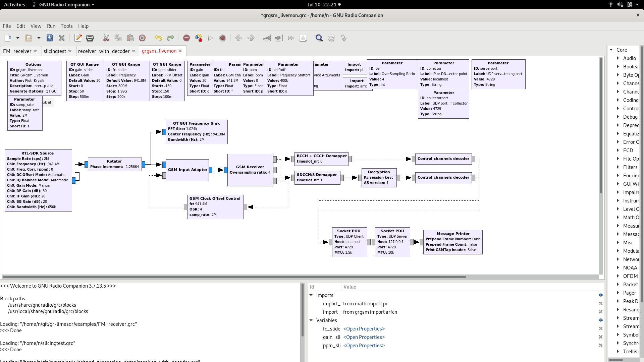644x362 pixels.
Task: Click the Save flow graph icon
Action: pos(50,38)
